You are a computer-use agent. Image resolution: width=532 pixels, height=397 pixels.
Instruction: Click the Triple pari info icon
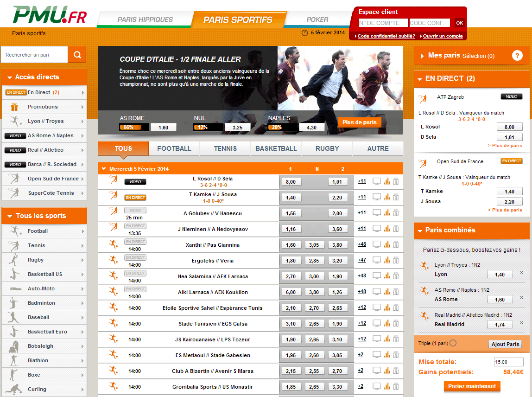(453, 343)
